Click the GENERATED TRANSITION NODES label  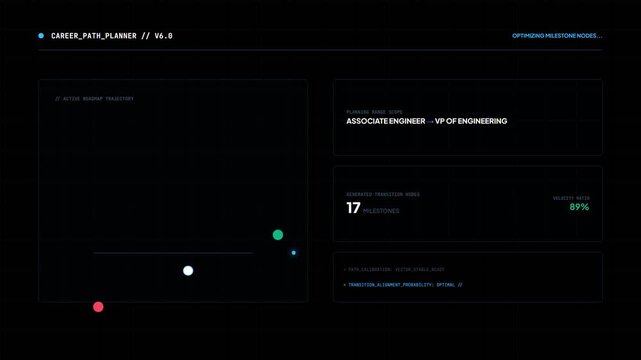383,195
